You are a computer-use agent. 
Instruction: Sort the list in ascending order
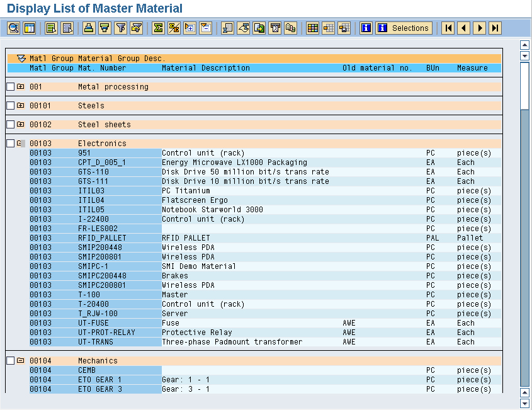[89, 28]
